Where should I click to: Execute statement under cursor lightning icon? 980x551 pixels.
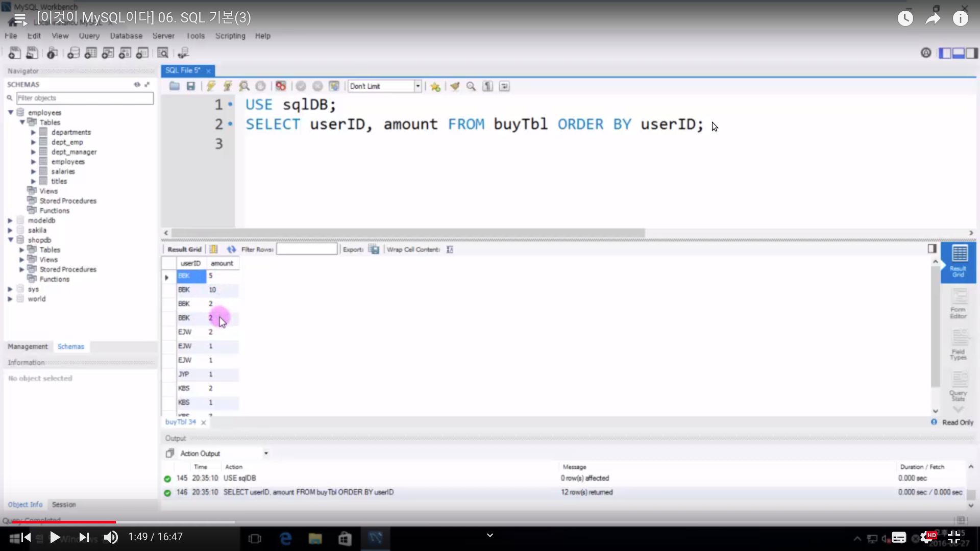click(228, 86)
